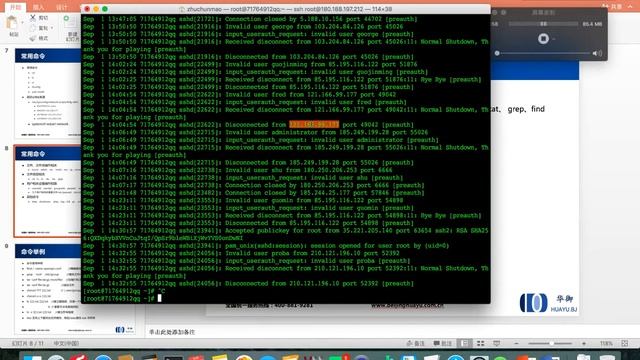This screenshot has height=360, width=640.
Task: Switch to the 设计 (Design) ribbon tab
Action: click(61, 7)
